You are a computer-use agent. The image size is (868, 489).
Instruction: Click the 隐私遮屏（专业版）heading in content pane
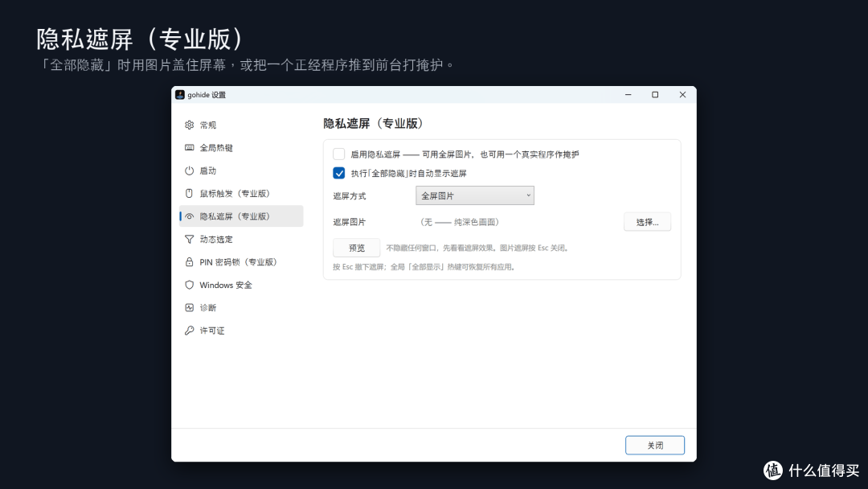[374, 124]
